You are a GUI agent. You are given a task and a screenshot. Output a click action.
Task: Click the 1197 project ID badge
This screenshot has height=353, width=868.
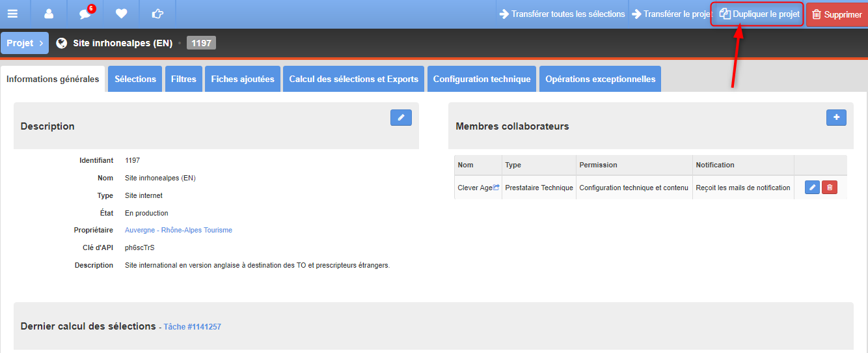coord(201,43)
